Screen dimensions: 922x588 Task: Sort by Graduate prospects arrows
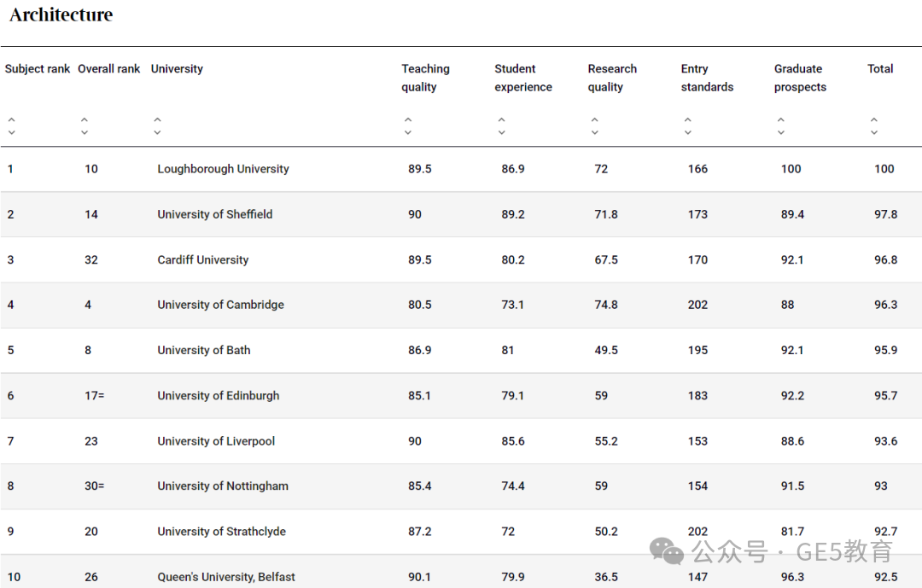(780, 125)
